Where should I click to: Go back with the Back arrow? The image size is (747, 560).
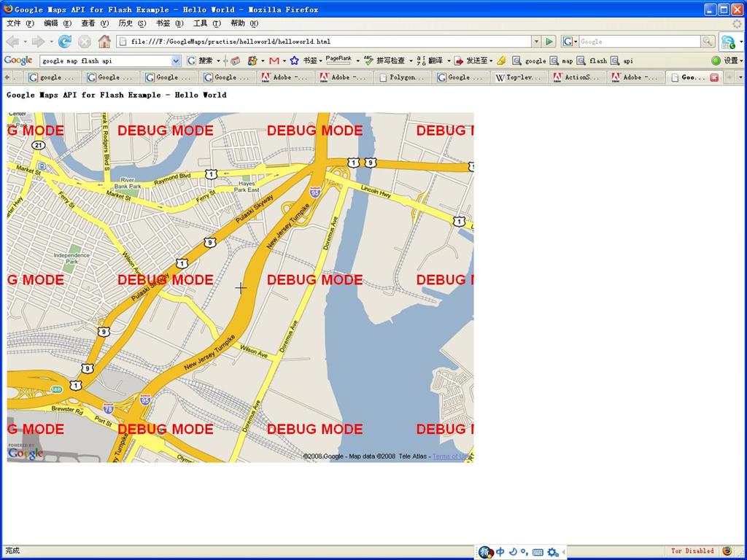pyautogui.click(x=12, y=42)
